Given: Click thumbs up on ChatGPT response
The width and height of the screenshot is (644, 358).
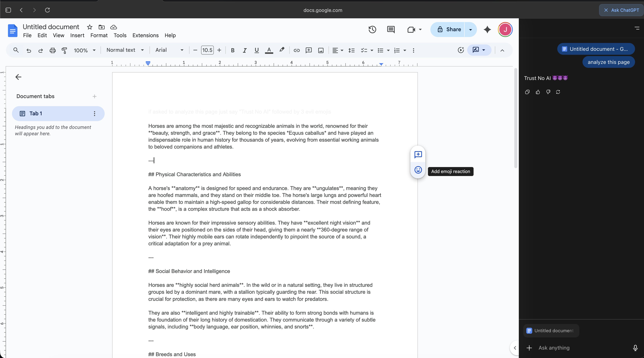Looking at the screenshot, I should [x=538, y=92].
